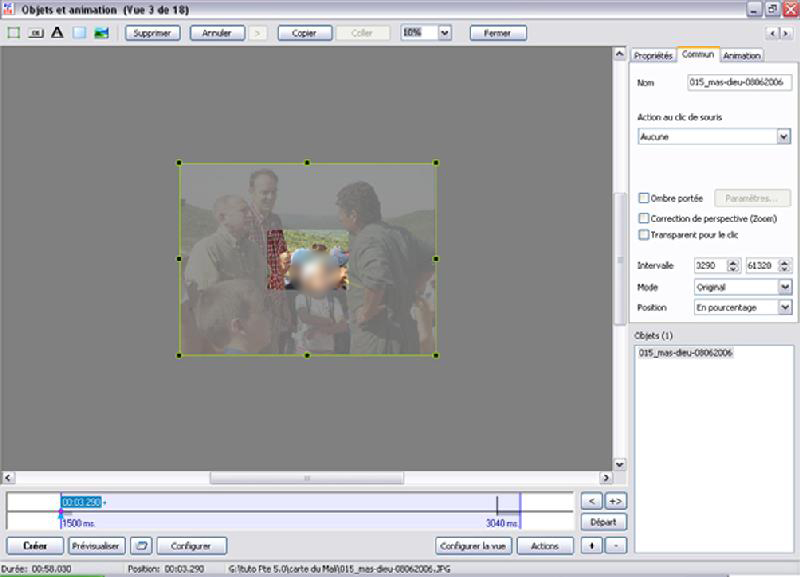Click the Coller button

pyautogui.click(x=362, y=33)
